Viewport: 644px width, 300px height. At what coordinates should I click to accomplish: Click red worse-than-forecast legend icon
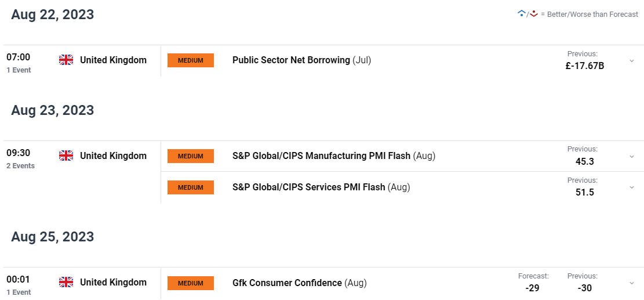pyautogui.click(x=533, y=13)
